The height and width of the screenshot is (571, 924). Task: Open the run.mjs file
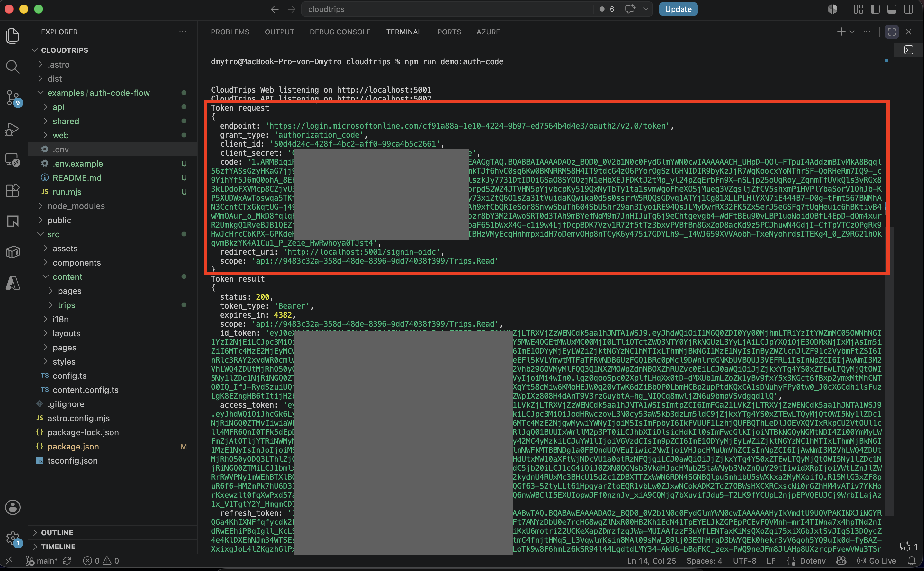coord(113,192)
